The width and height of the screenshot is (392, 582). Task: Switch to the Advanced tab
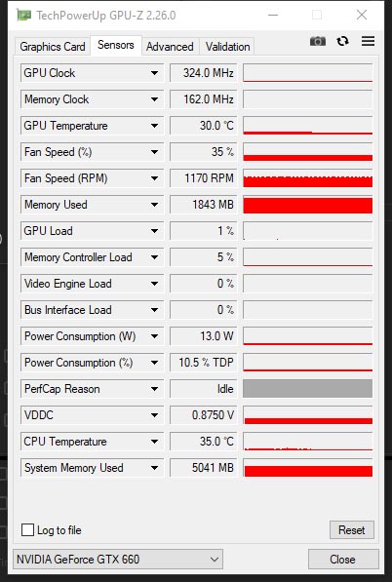[170, 47]
